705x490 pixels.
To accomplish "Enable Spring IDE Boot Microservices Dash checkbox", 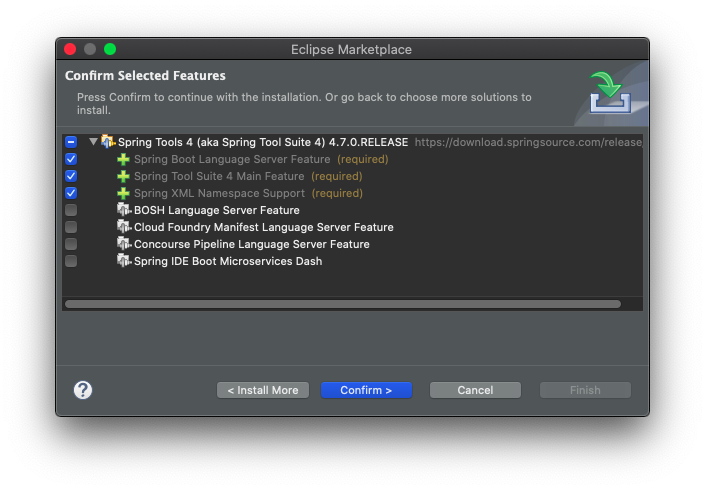I will point(71,261).
